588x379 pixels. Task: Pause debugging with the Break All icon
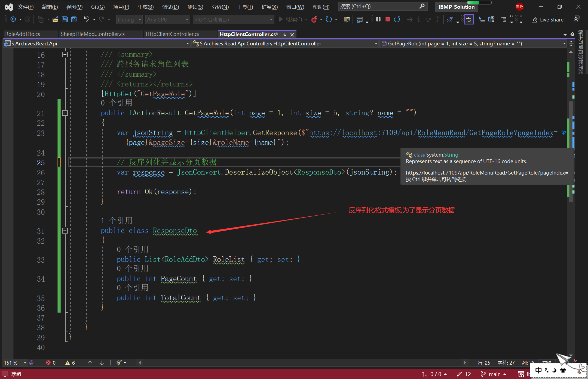click(378, 19)
